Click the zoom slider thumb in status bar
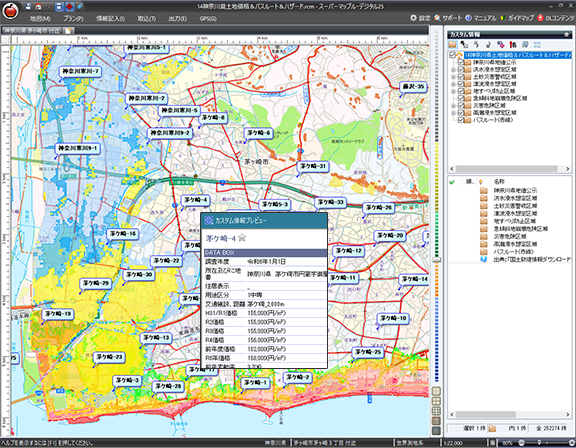576x448 pixels. (539, 443)
